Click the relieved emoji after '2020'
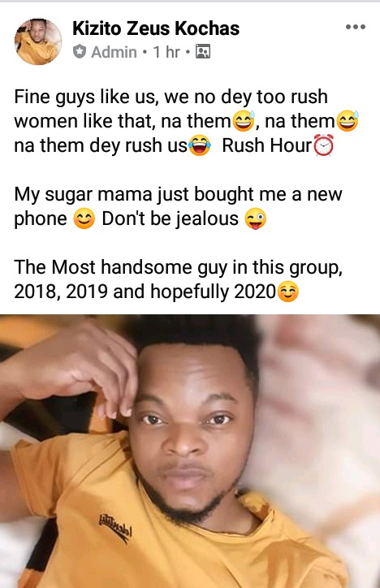 coord(287,292)
